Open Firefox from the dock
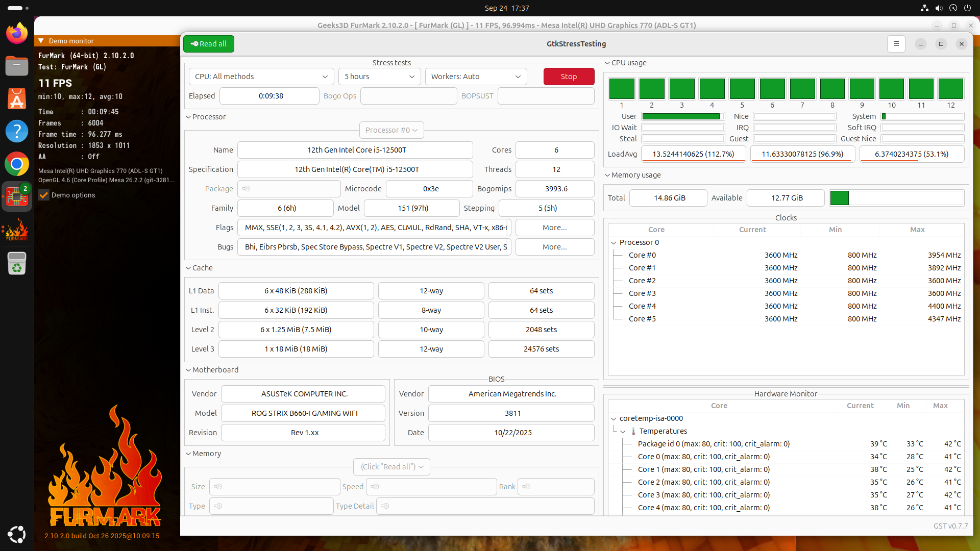The image size is (980, 551). click(17, 33)
